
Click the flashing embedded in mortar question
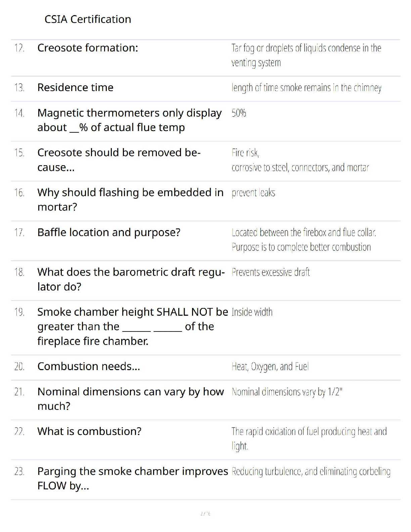pyautogui.click(x=130, y=199)
